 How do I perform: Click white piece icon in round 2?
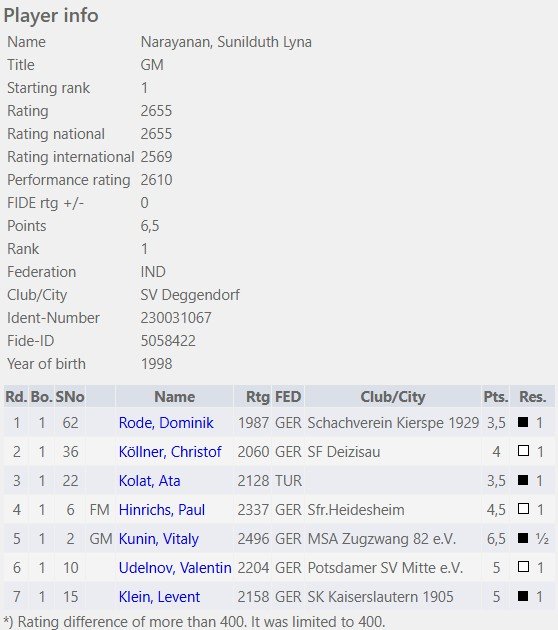pos(523,451)
